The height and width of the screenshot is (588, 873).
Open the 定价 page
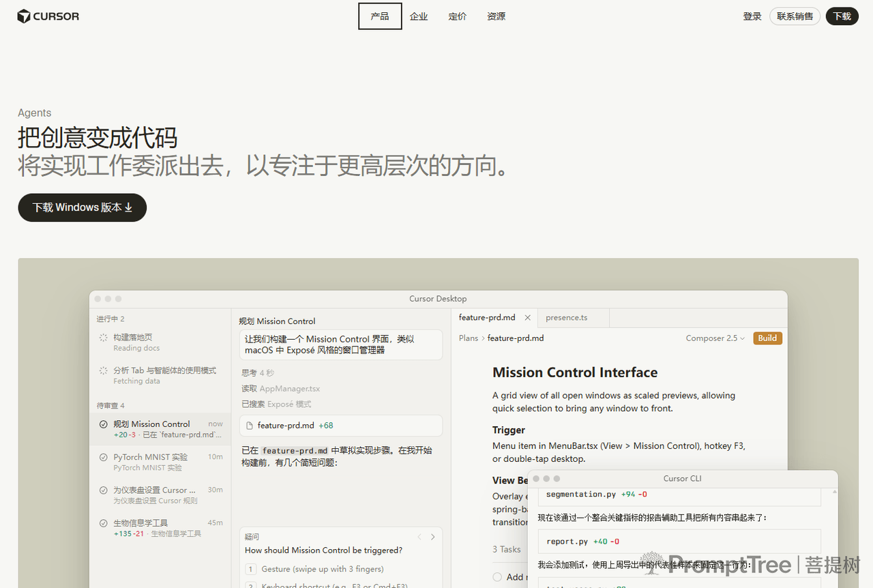click(x=458, y=16)
